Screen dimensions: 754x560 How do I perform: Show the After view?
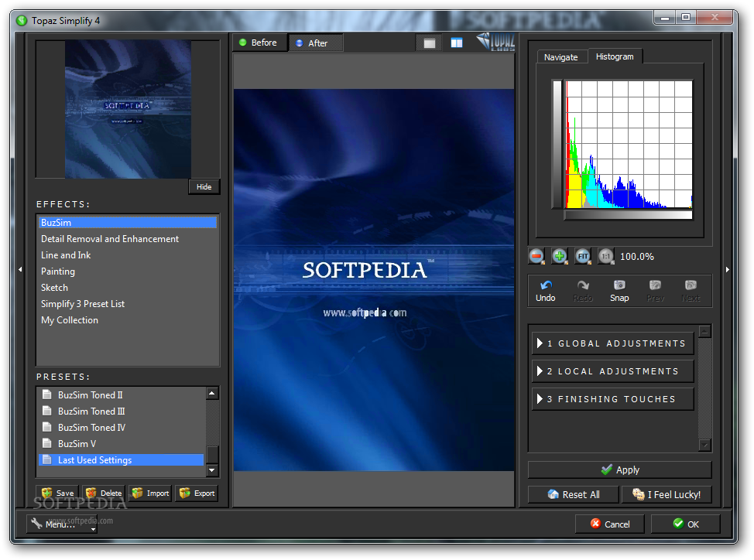(x=316, y=43)
